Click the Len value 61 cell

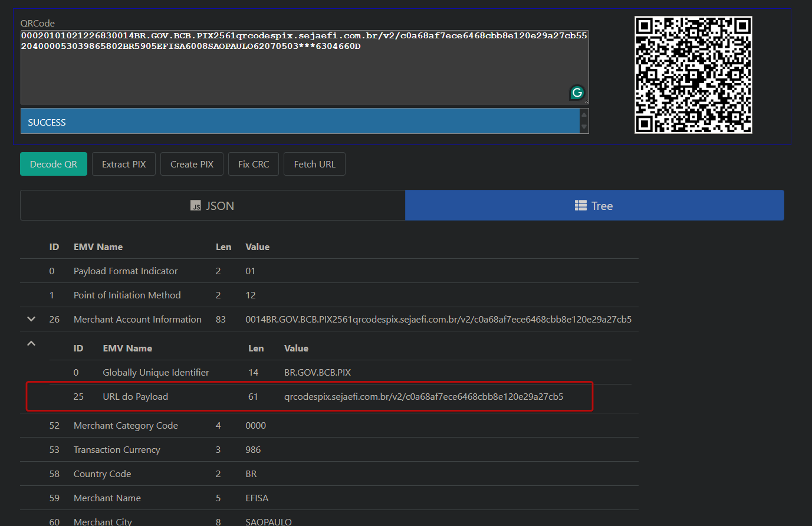pos(253,396)
